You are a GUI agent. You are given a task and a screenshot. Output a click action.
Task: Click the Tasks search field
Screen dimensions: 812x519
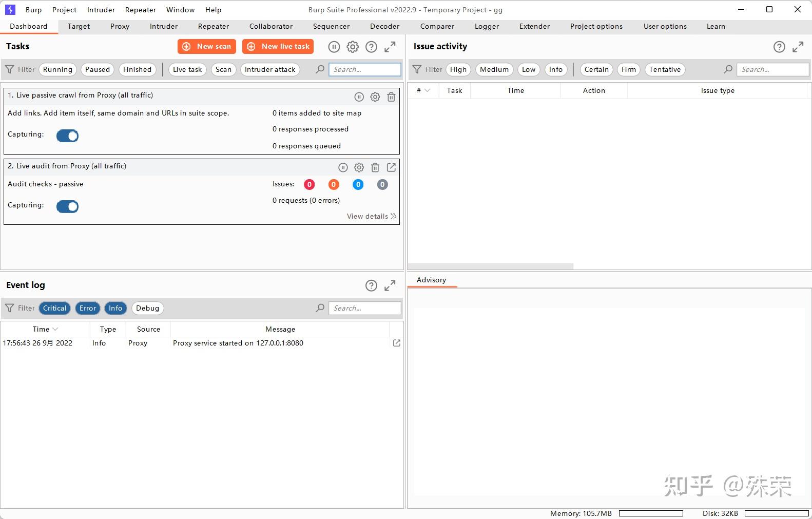tap(364, 69)
